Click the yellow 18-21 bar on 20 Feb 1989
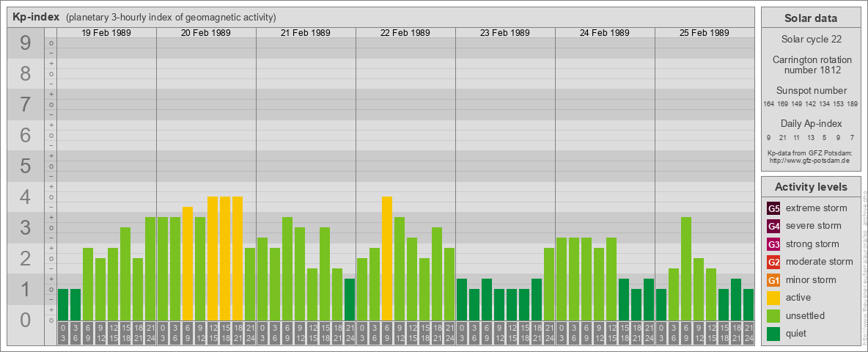This screenshot has width=868, height=352. (x=238, y=258)
